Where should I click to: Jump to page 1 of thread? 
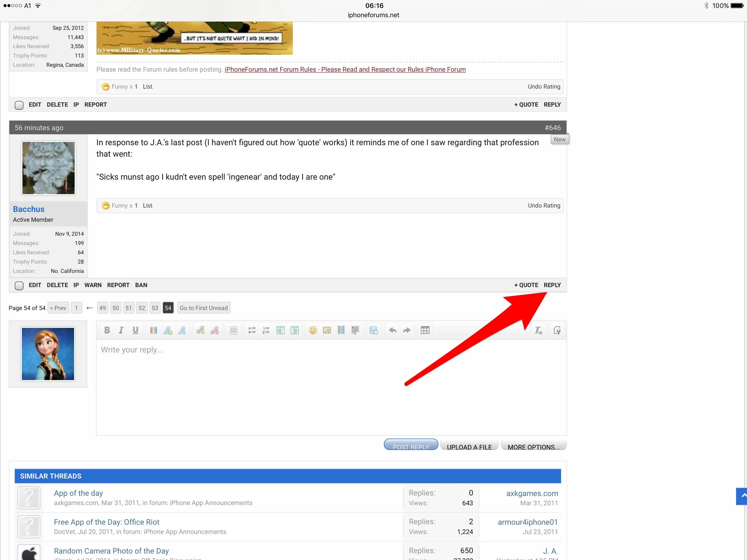[x=76, y=308]
